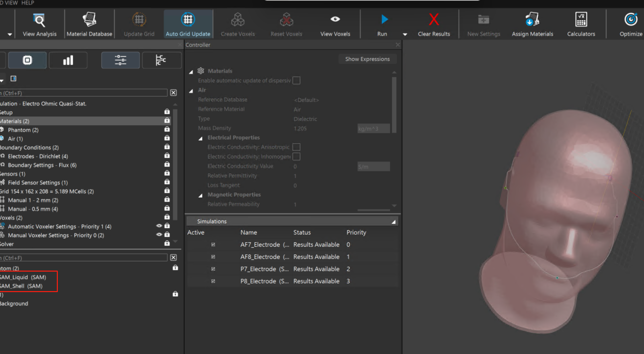Viewport: 644px width, 354px height.
Task: Click the View Voxels eye icon
Action: pos(335,19)
